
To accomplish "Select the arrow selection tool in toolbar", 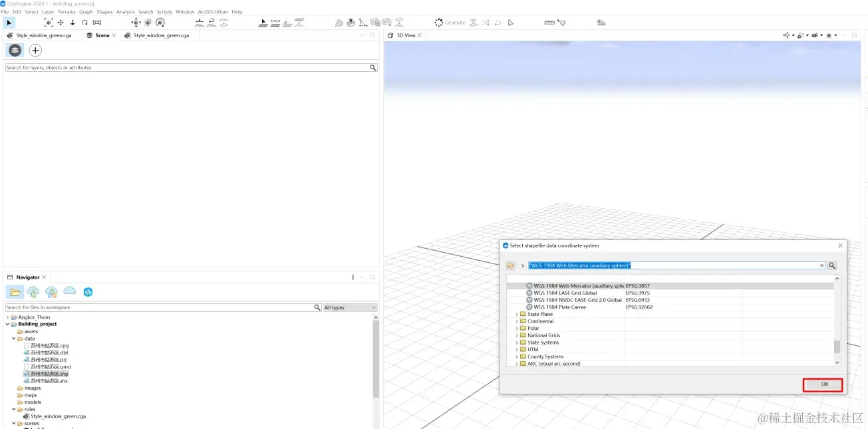I will pyautogui.click(x=9, y=23).
